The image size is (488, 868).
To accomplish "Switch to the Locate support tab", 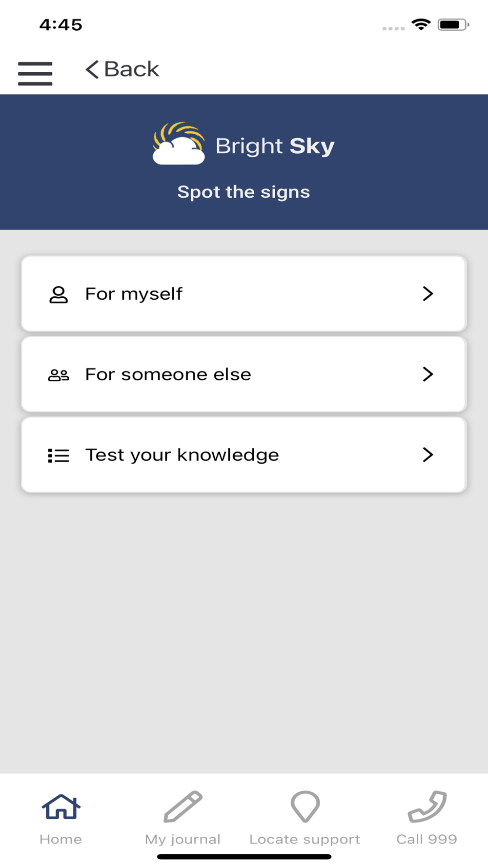I will coord(305,818).
